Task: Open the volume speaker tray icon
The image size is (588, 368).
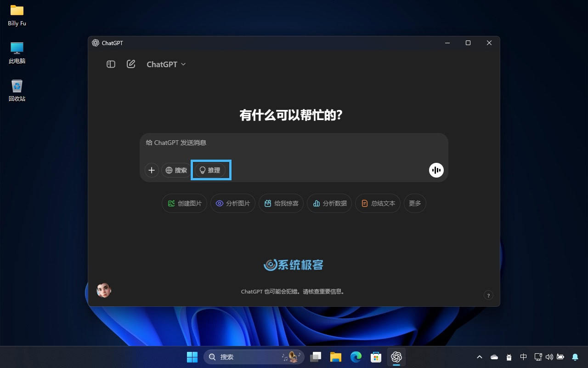Action: (549, 357)
